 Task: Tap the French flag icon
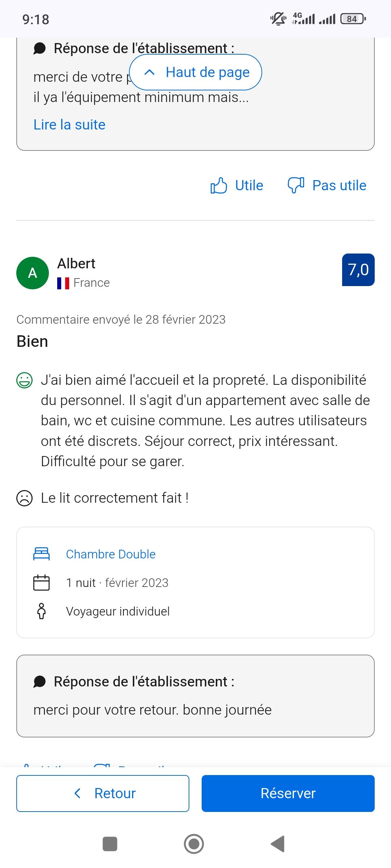(63, 283)
